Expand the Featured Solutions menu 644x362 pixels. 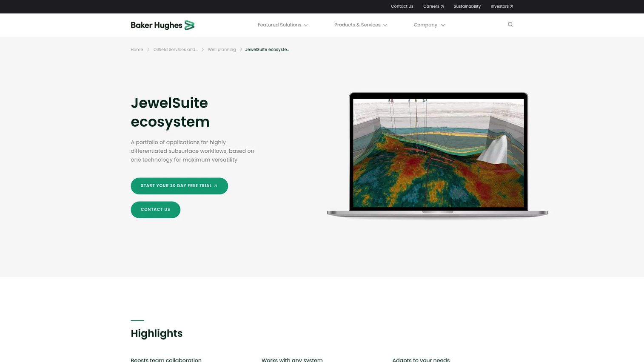(x=282, y=25)
